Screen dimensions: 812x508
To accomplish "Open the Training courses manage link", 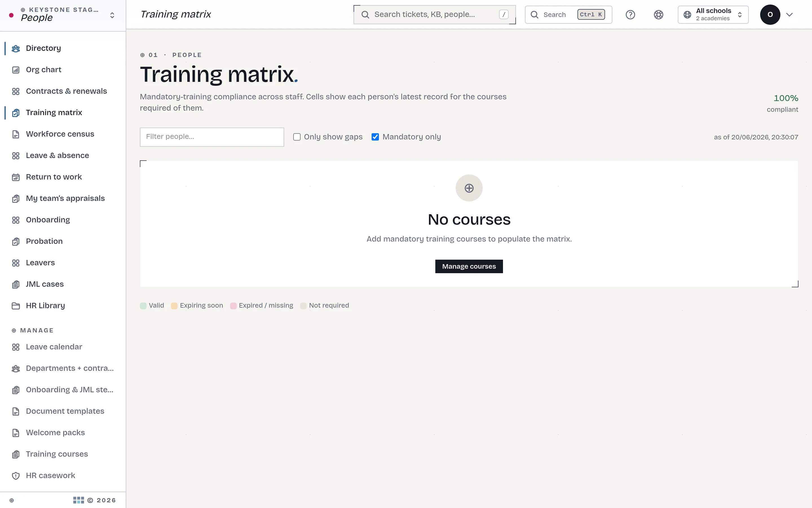I will click(57, 455).
